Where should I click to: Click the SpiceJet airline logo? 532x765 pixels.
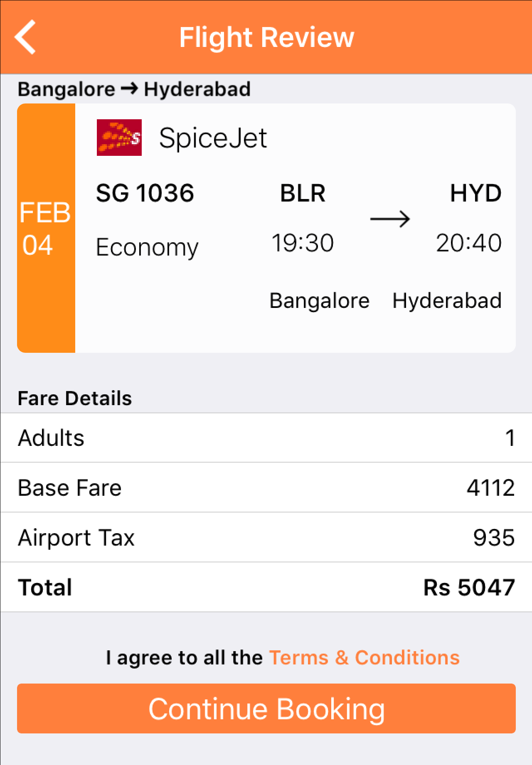pos(119,138)
